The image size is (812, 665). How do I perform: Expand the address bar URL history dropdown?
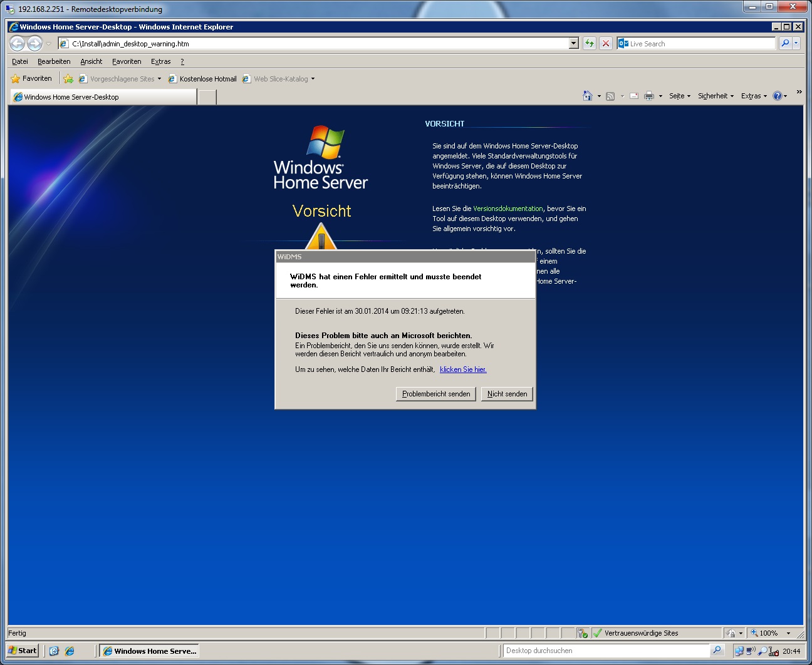(574, 43)
